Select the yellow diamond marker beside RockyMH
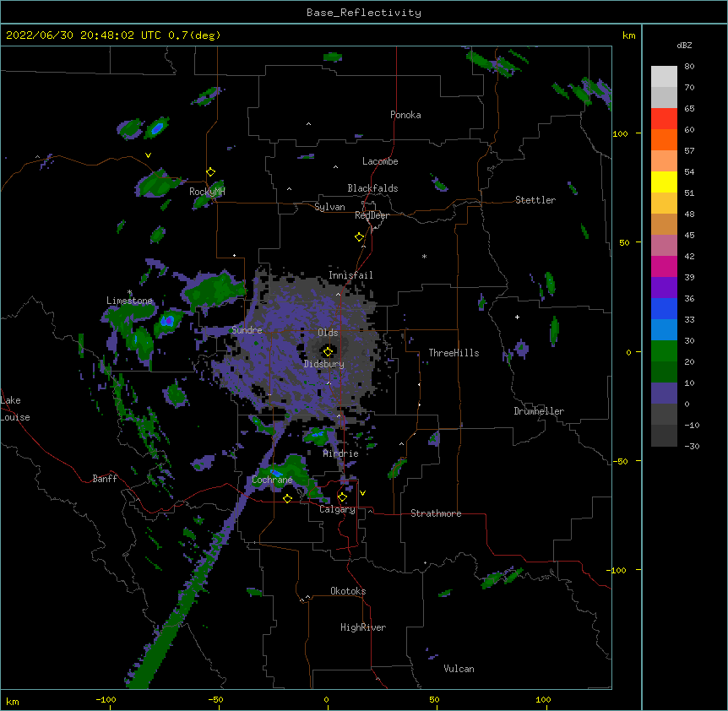The width and height of the screenshot is (728, 711). click(x=211, y=172)
